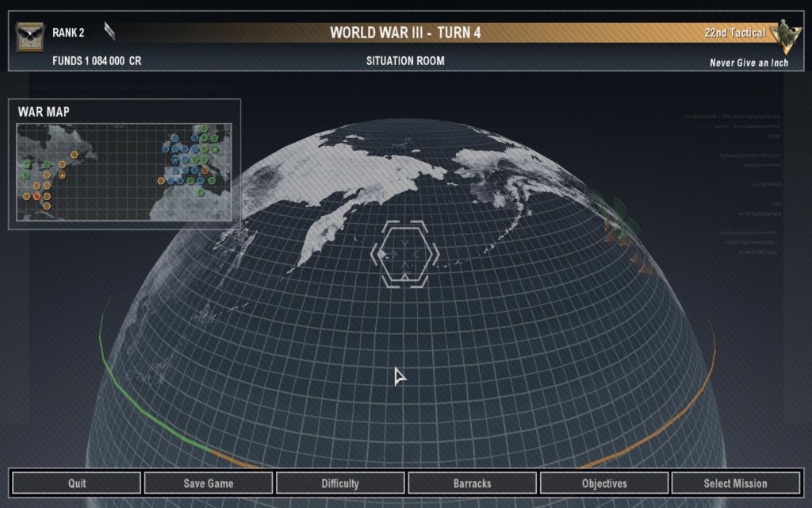Viewport: 812px width, 508px height.
Task: Select the topmost green hex in Europe
Action: point(205,129)
